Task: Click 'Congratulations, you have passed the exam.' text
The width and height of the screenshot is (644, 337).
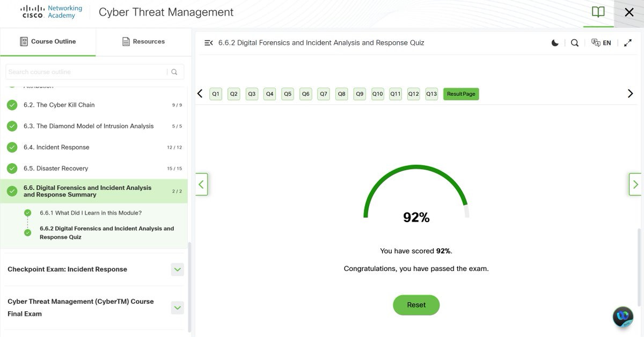Action: [x=416, y=269]
